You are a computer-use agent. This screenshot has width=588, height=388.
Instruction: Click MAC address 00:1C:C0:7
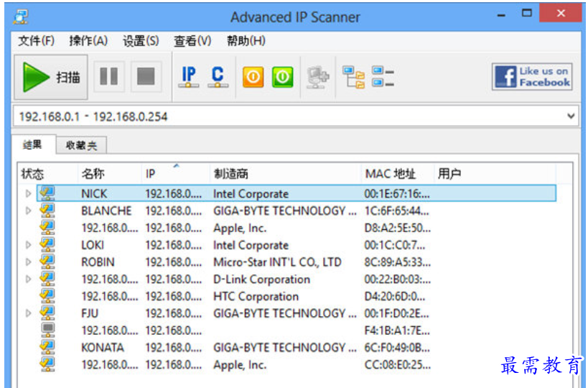click(395, 245)
